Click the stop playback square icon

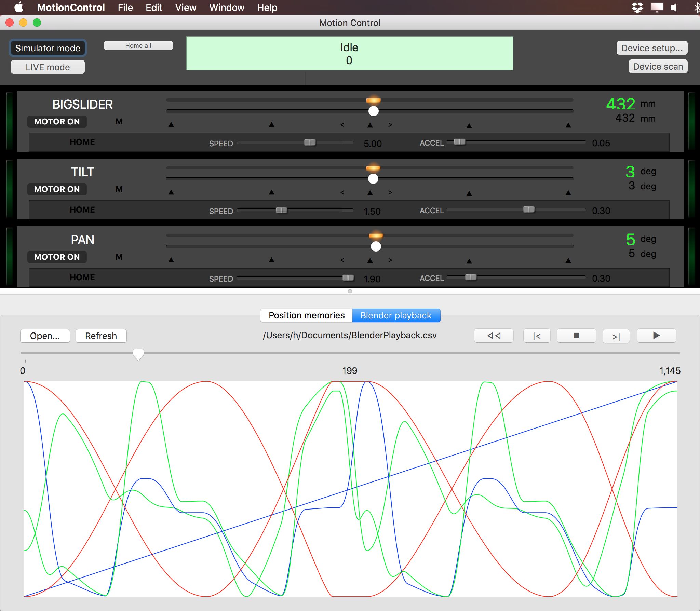click(576, 336)
